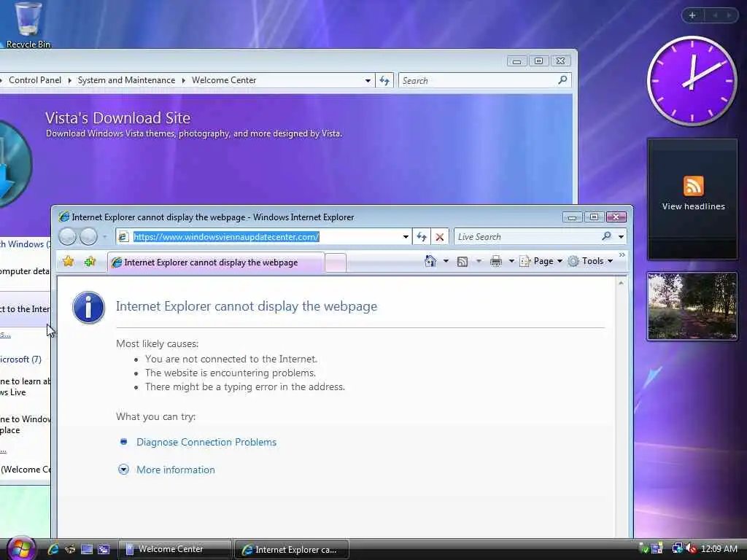Screen dimensions: 747x560
Task: Click the Tools gear icon
Action: [573, 261]
